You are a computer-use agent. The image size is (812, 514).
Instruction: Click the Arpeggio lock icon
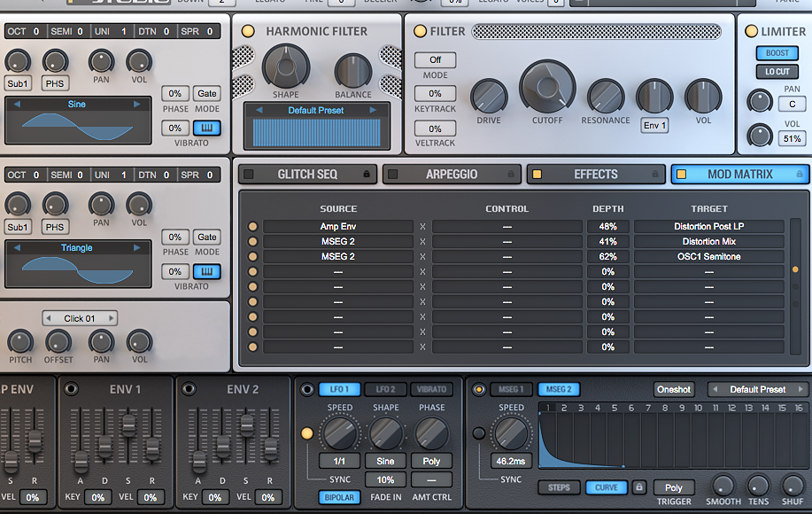[x=511, y=174]
